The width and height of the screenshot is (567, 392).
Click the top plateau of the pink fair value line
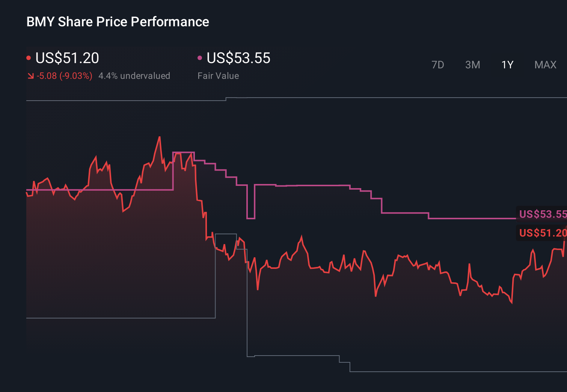click(184, 152)
